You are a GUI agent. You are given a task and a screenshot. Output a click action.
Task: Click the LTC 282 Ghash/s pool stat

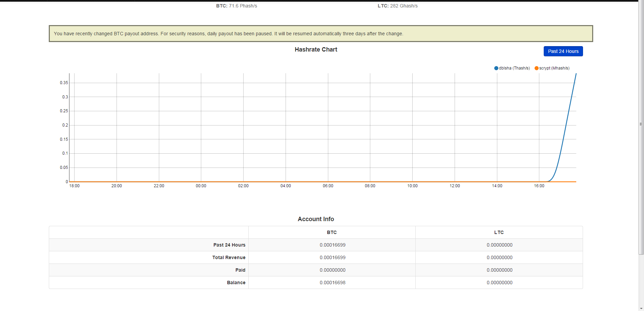point(397,6)
